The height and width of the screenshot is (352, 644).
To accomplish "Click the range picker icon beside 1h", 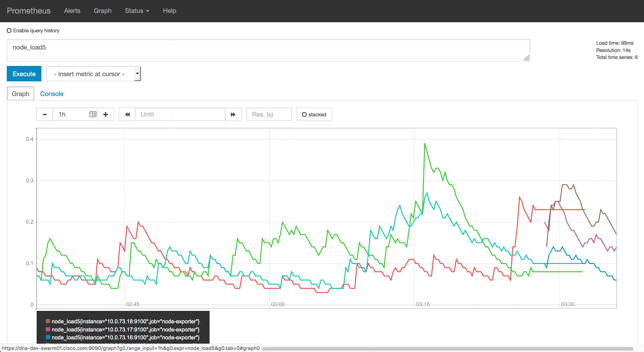I will (x=93, y=114).
